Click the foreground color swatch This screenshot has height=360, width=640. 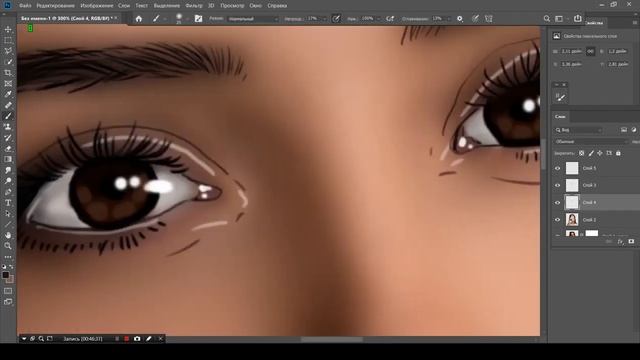[5, 275]
